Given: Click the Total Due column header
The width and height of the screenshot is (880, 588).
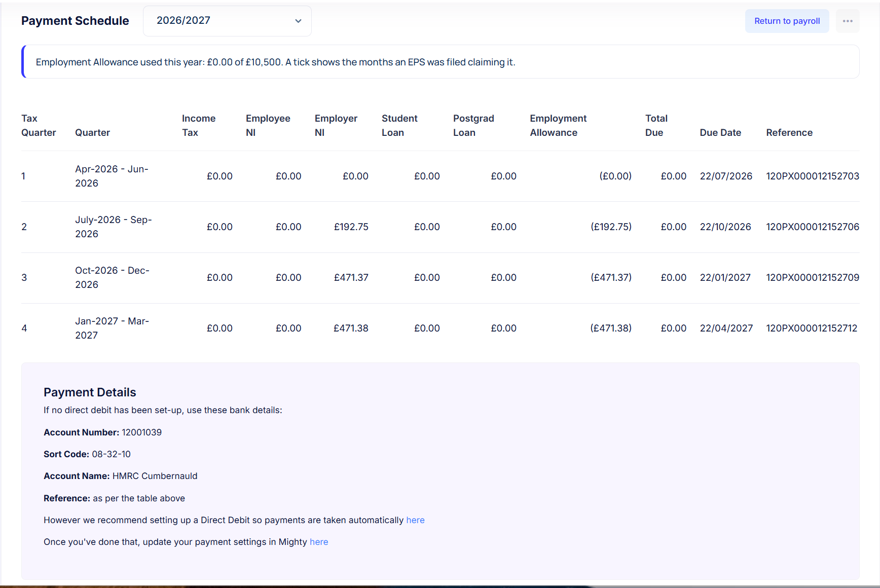Looking at the screenshot, I should pos(656,125).
